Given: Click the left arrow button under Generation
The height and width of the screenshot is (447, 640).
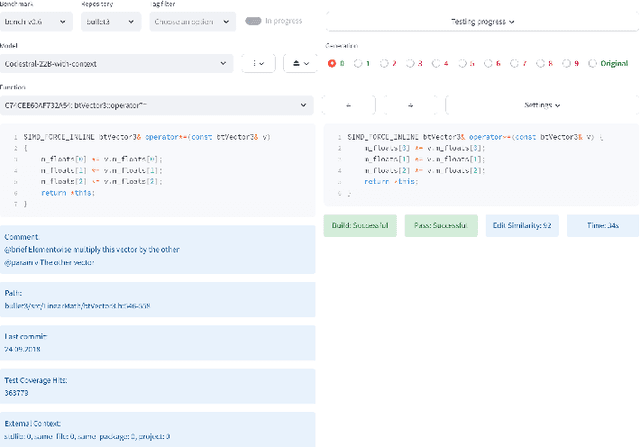Looking at the screenshot, I should [x=347, y=104].
